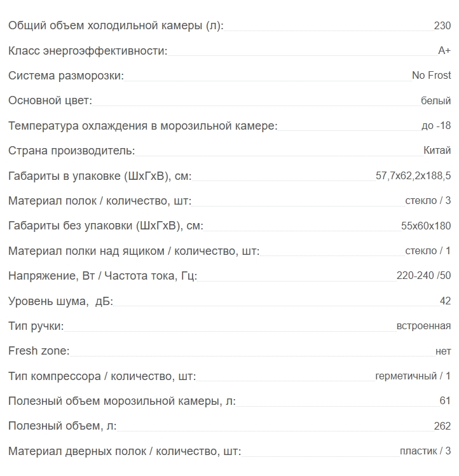
Task: Select the 'No Frost' value
Action: (x=432, y=75)
